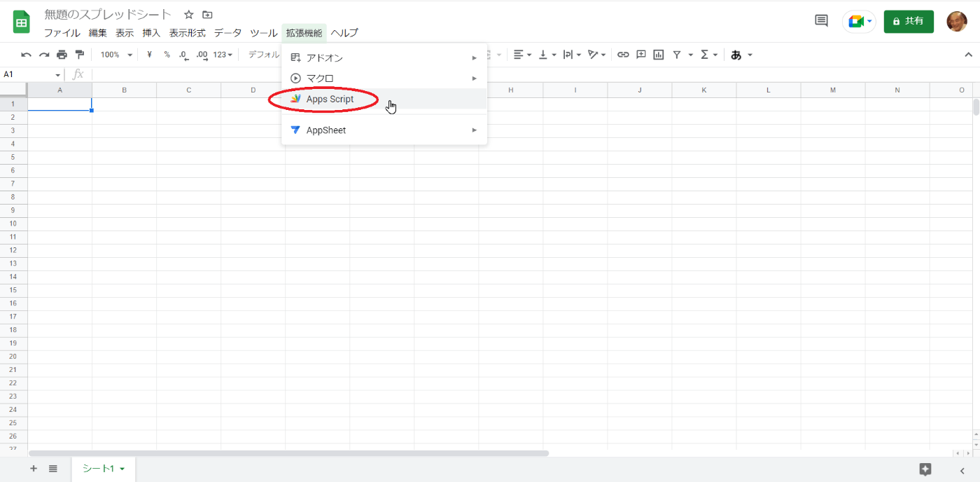The width and height of the screenshot is (980, 482).
Task: Open text wrapping dropdown
Action: (573, 55)
